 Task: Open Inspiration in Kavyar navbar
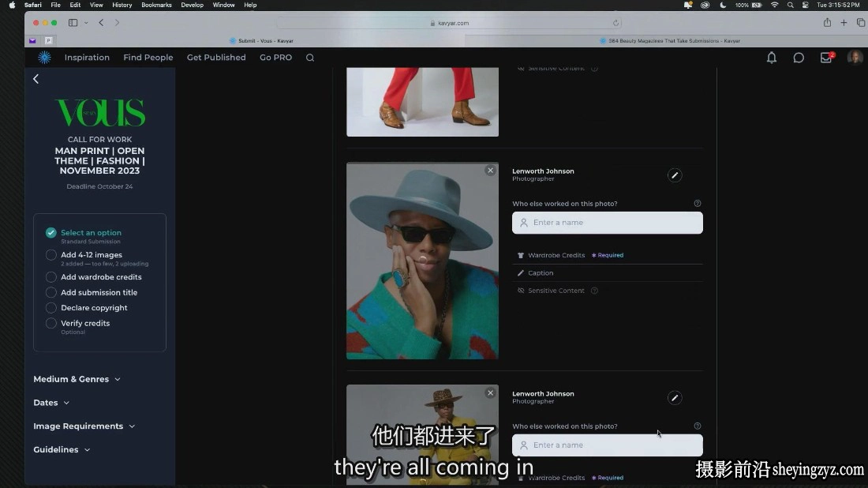(x=87, y=58)
